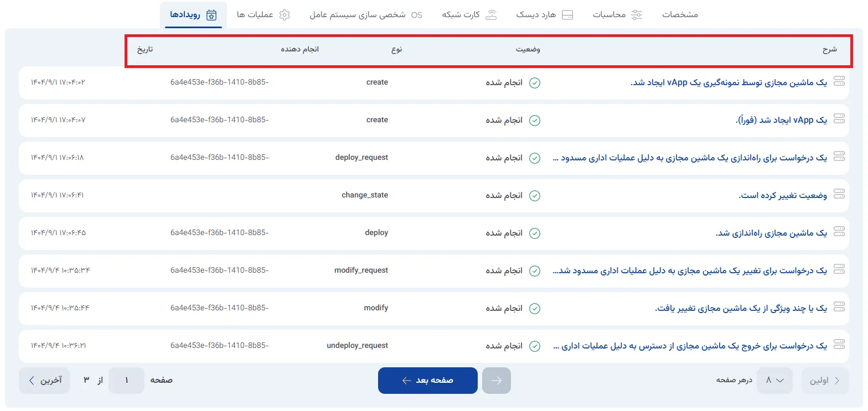Click the 'صفحه بعد' next page button

coord(428,381)
